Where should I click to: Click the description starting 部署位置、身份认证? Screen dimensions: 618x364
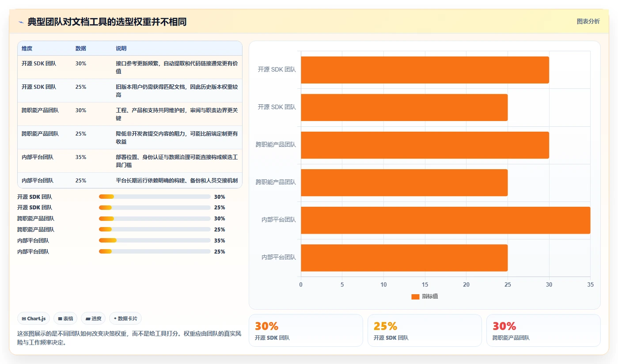pyautogui.click(x=177, y=161)
